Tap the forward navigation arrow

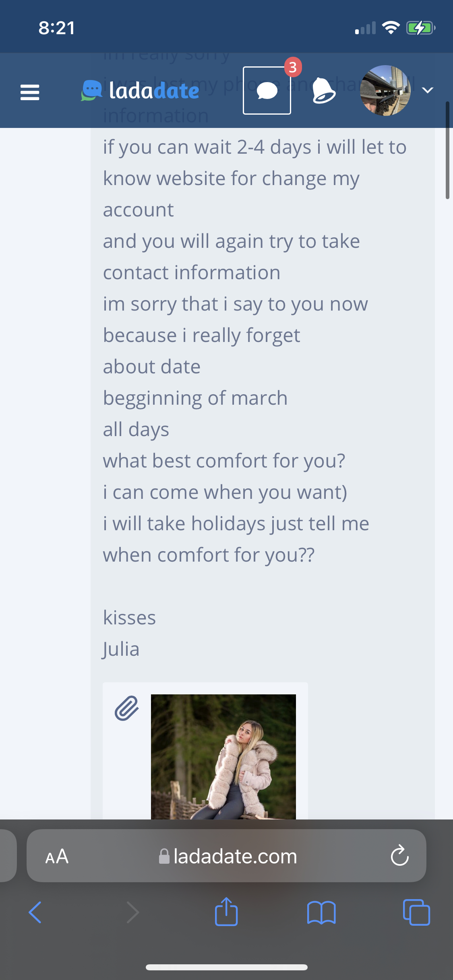pyautogui.click(x=132, y=912)
